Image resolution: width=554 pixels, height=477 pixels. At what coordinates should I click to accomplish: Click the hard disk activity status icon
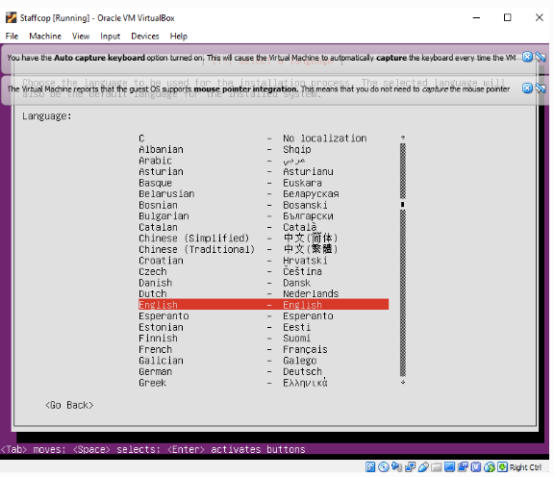pyautogui.click(x=370, y=467)
